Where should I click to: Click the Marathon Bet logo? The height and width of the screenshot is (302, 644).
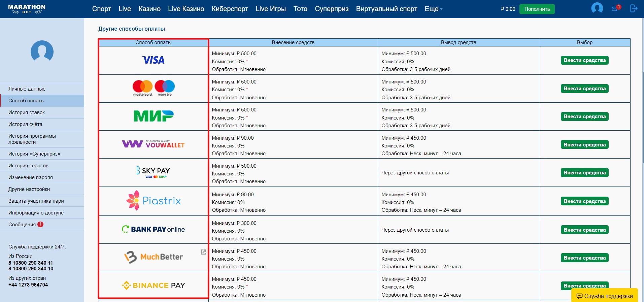pos(27,9)
